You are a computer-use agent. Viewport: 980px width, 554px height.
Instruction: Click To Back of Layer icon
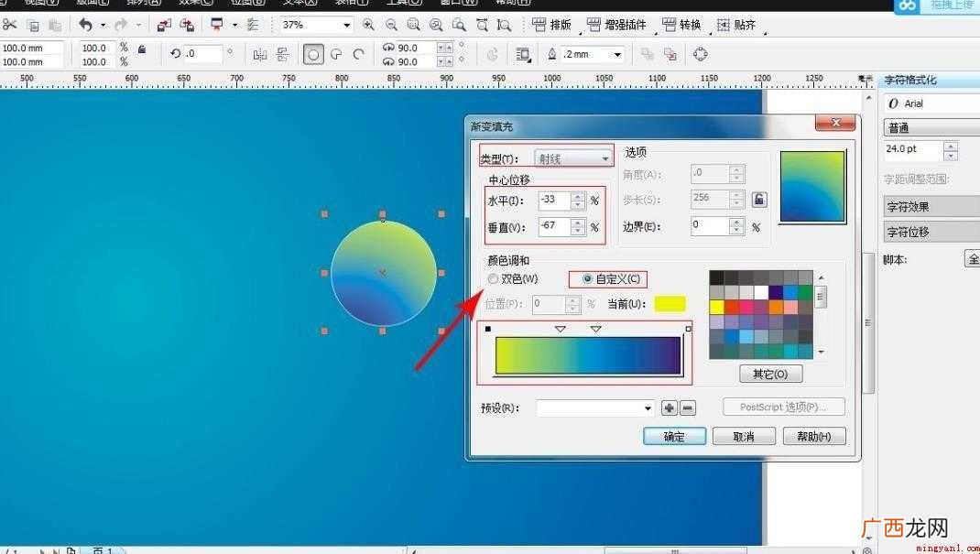(x=670, y=54)
